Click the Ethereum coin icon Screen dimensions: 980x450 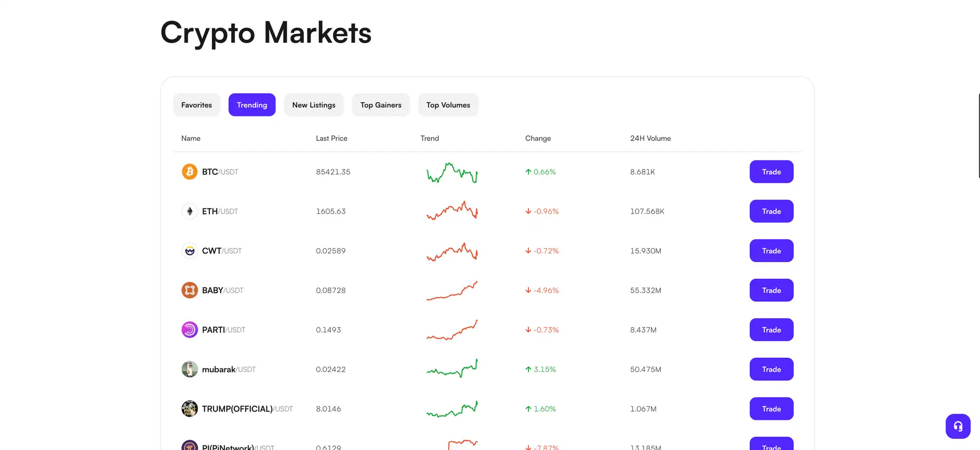[189, 211]
